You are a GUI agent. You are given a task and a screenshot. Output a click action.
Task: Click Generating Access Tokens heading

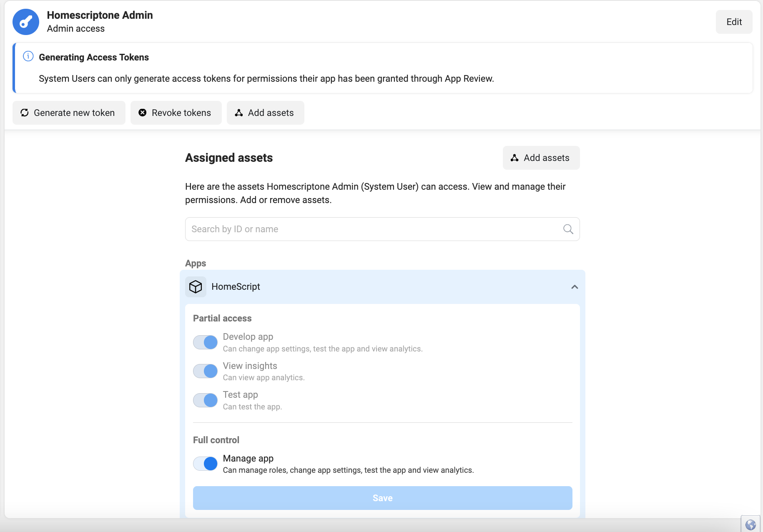coord(94,57)
